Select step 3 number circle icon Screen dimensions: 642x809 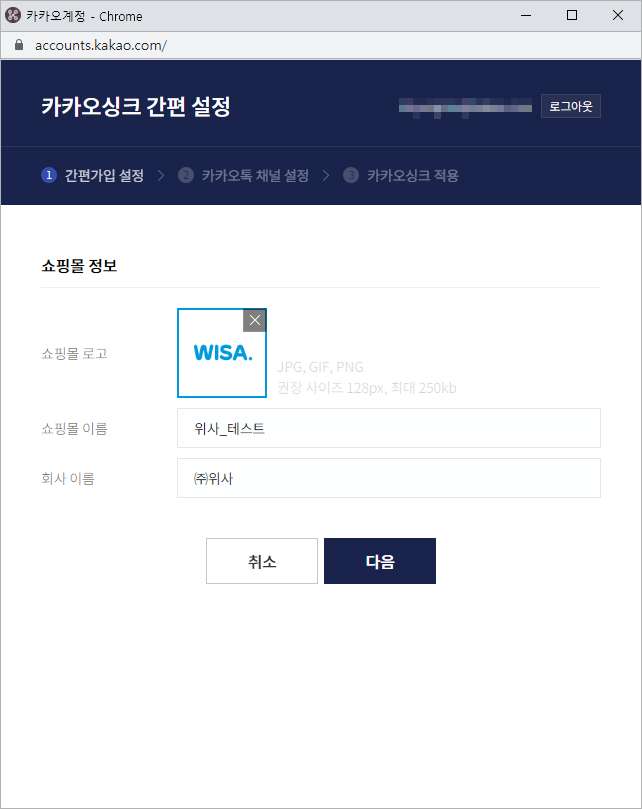click(x=350, y=175)
